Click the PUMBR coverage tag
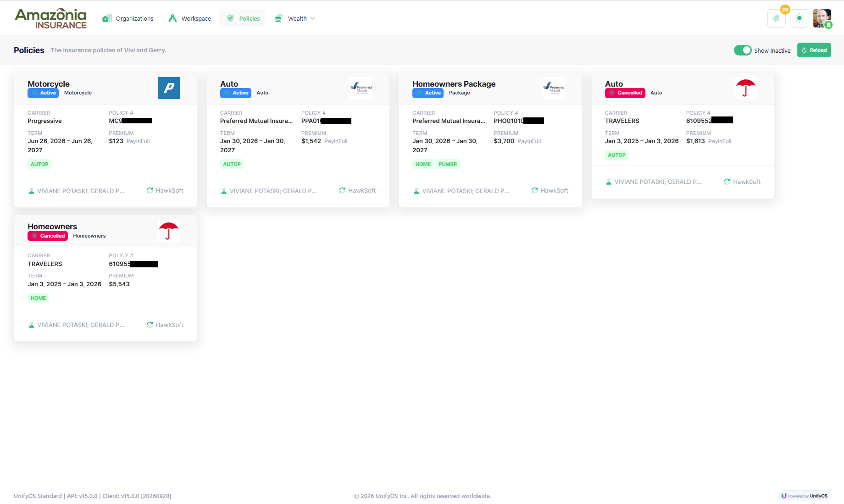This screenshot has height=504, width=844. click(x=448, y=164)
